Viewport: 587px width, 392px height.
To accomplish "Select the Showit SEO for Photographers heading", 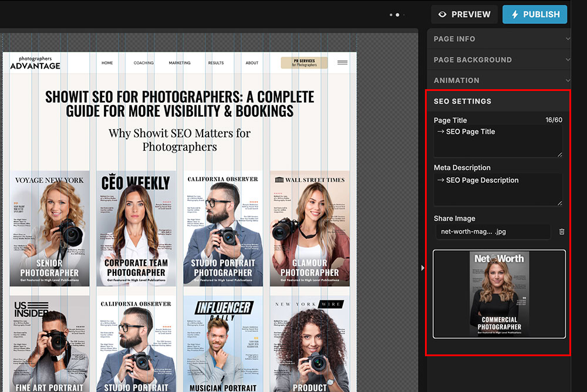I will [180, 104].
